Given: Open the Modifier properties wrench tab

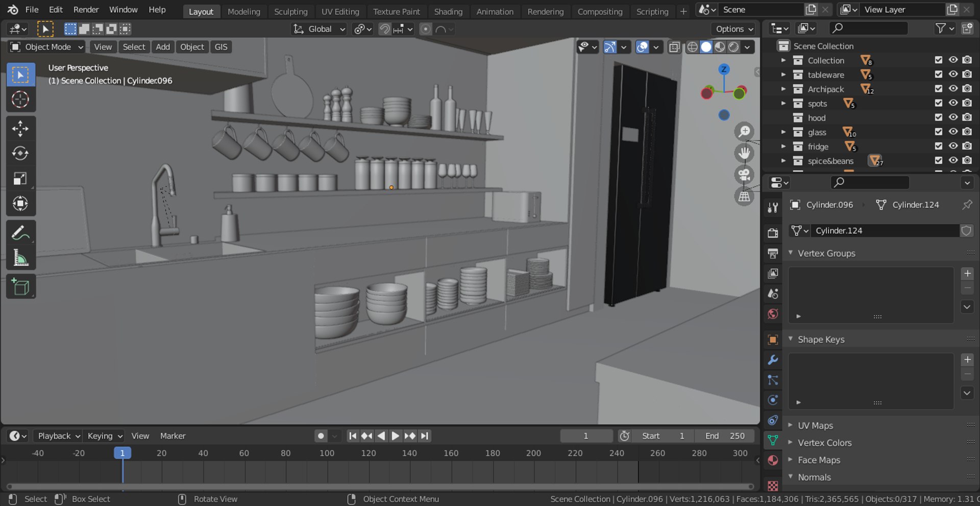Looking at the screenshot, I should [x=773, y=360].
